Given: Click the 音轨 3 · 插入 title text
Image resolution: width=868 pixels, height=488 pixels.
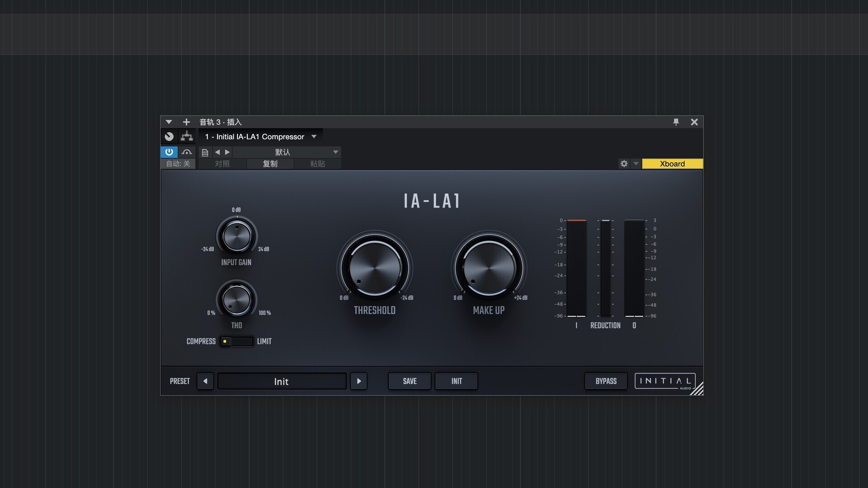Looking at the screenshot, I should [221, 122].
